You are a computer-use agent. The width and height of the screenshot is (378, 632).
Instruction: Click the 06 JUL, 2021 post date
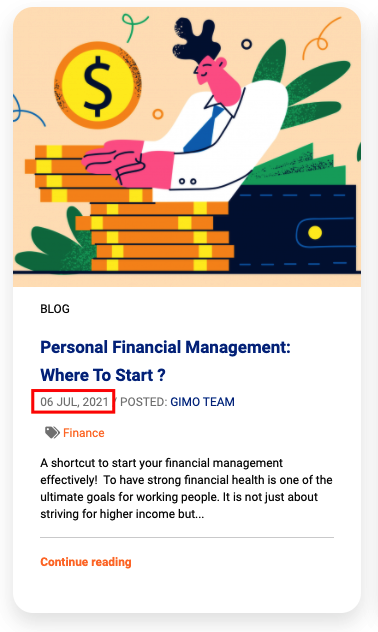[x=74, y=402]
